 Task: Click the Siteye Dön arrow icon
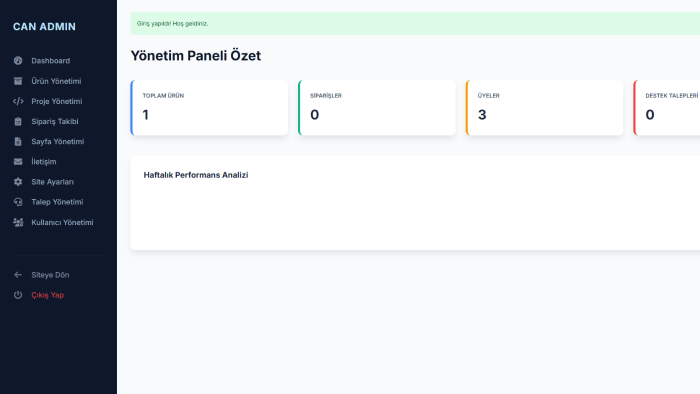(18, 275)
